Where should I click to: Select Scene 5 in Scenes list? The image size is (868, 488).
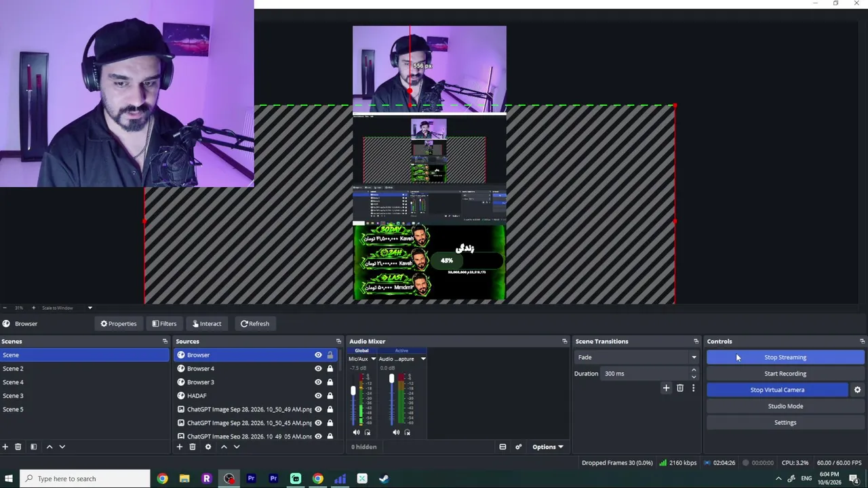(x=84, y=409)
